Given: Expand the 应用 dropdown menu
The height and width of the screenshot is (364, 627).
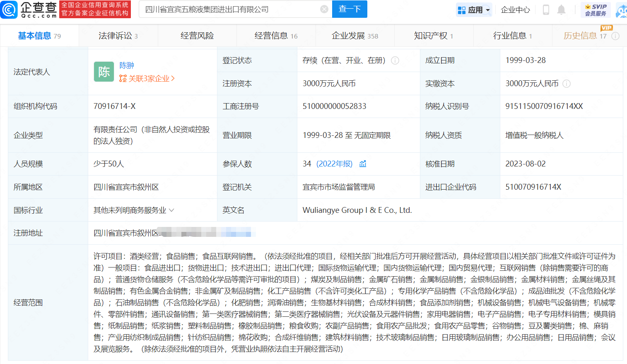Looking at the screenshot, I should 474,10.
